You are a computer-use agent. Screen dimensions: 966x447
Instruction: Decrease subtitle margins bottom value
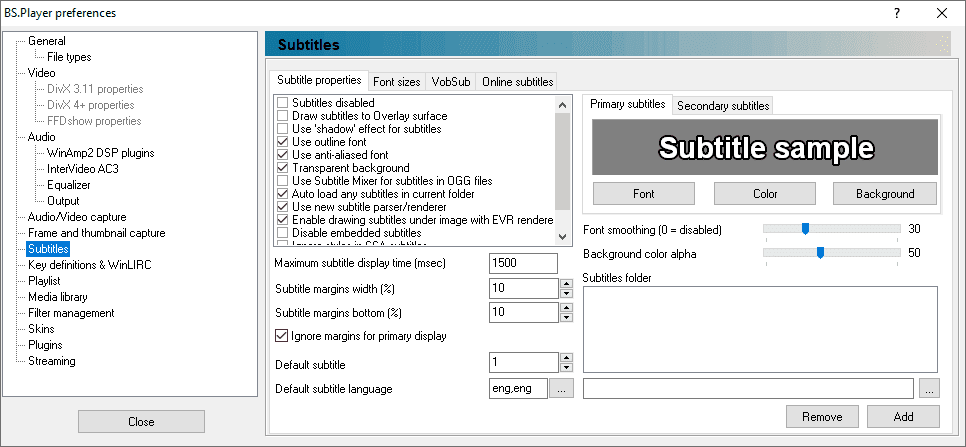click(566, 317)
